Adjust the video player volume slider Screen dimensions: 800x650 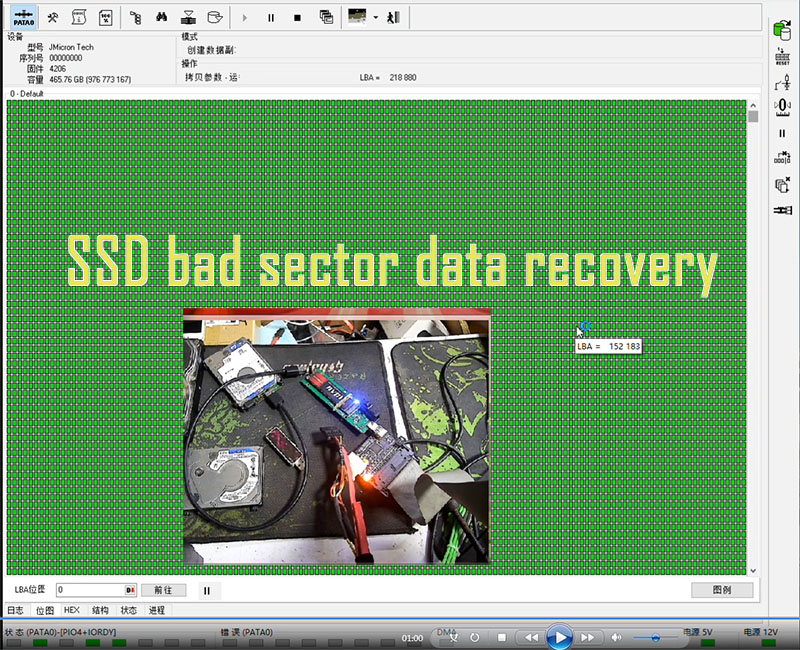[656, 637]
